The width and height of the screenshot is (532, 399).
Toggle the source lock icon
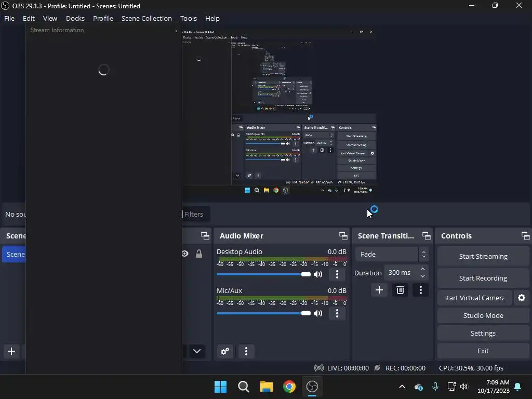[199, 254]
